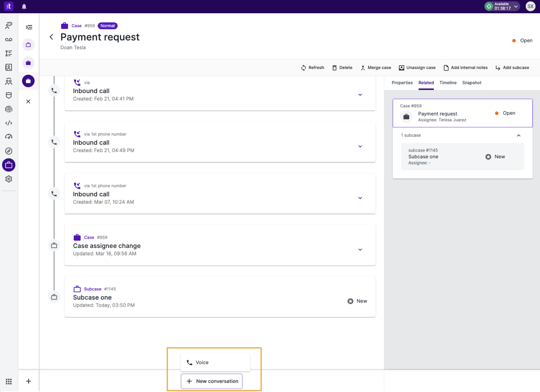The image size is (540, 392).
Task: Open the highlighted Cases briefcase in left sidebar
Action: (9, 165)
